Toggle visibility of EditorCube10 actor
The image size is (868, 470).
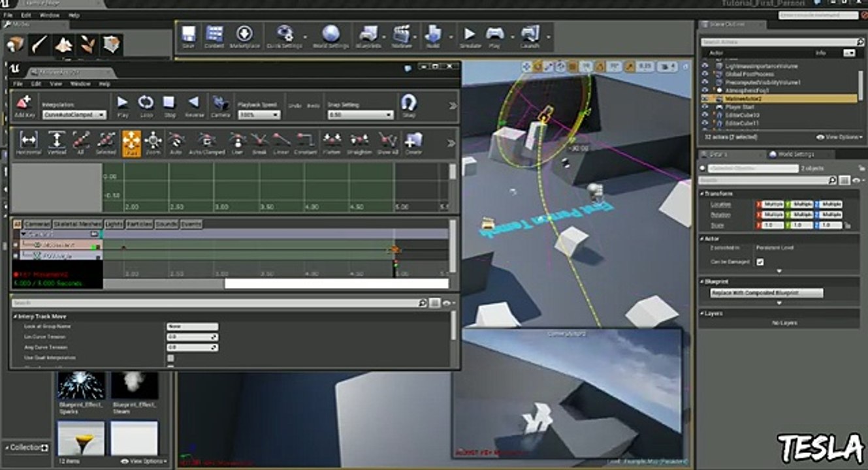tap(705, 115)
